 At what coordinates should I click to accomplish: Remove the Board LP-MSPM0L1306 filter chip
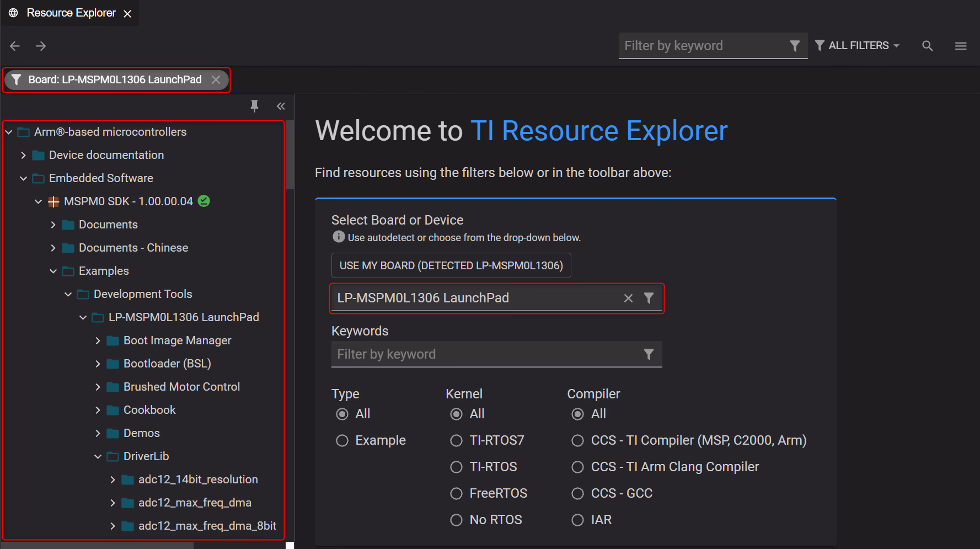point(216,80)
